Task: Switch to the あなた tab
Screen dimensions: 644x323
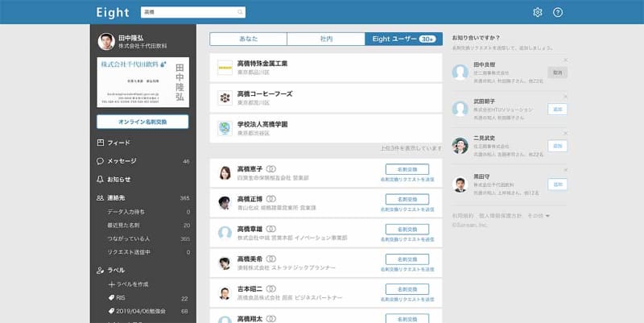Action: click(x=248, y=39)
